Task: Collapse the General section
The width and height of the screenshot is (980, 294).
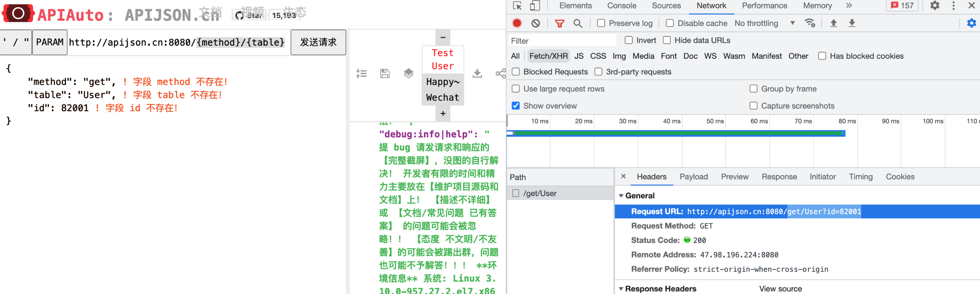Action: (621, 196)
